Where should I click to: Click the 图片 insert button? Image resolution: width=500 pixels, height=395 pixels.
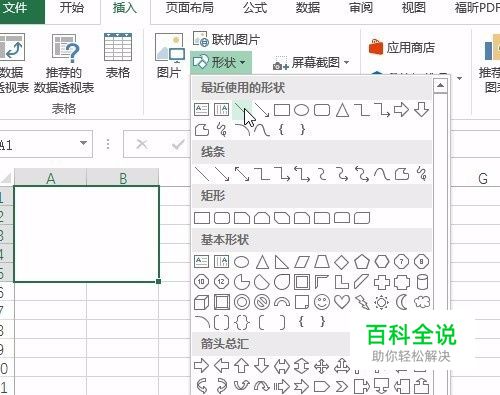[169, 56]
